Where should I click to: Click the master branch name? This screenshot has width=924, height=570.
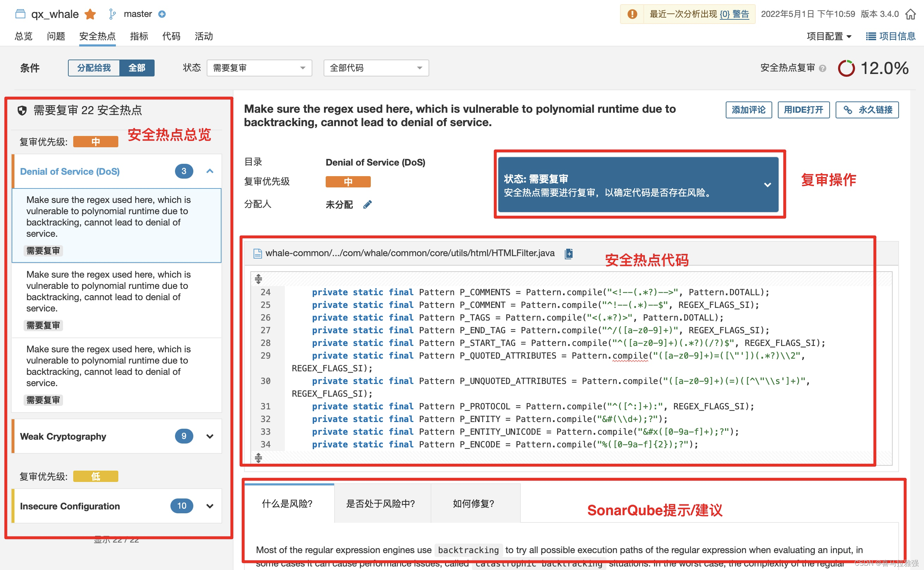138,14
